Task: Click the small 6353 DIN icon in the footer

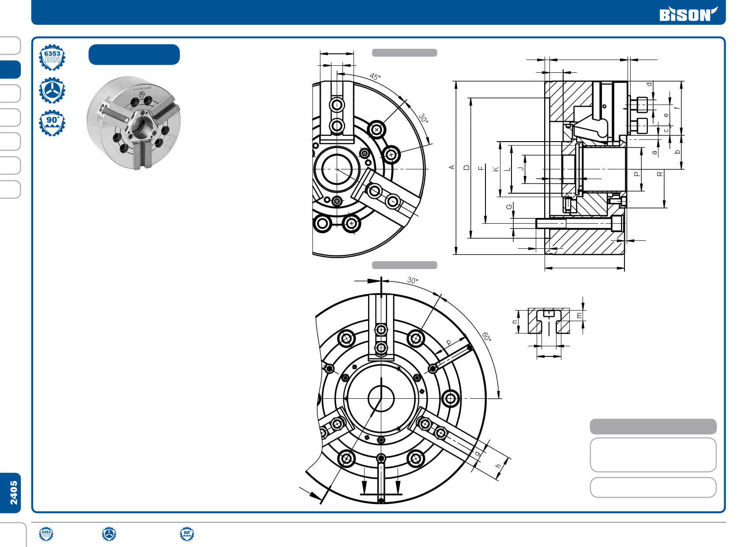Action: point(46,534)
